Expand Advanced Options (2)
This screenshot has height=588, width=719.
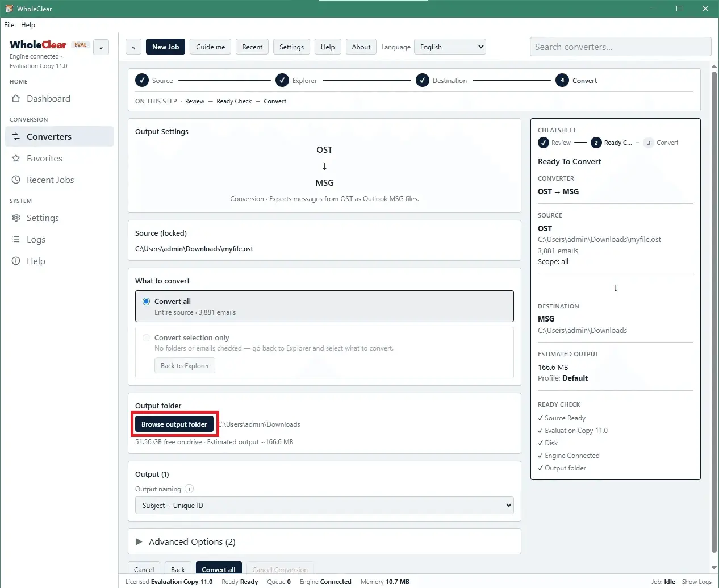click(x=324, y=542)
